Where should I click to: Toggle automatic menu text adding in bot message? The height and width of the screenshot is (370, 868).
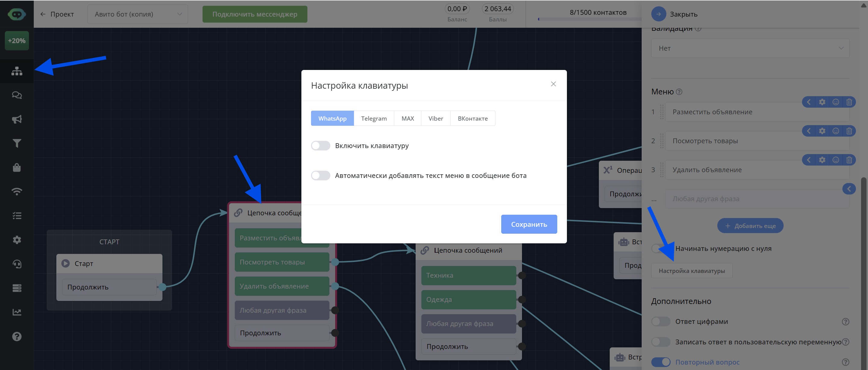320,176
